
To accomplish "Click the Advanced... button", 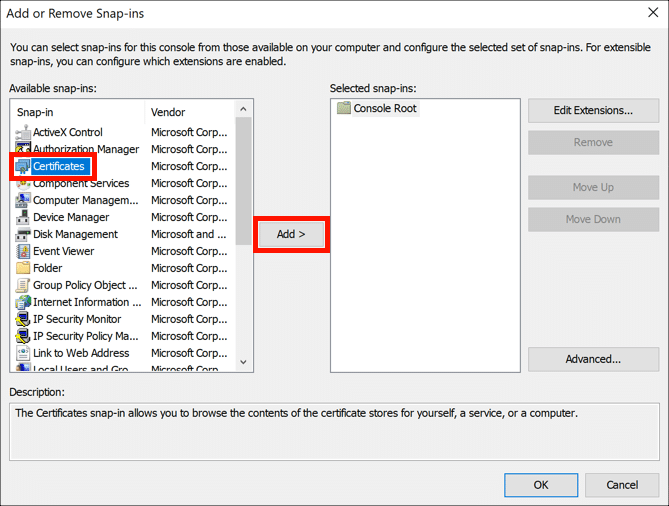I will [593, 359].
